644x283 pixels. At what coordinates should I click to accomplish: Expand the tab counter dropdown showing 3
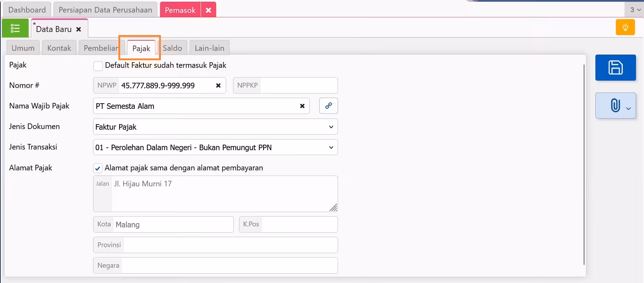click(635, 10)
